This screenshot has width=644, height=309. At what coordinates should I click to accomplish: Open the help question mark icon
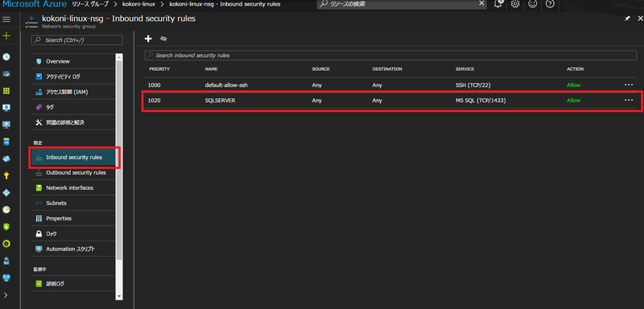click(550, 4)
